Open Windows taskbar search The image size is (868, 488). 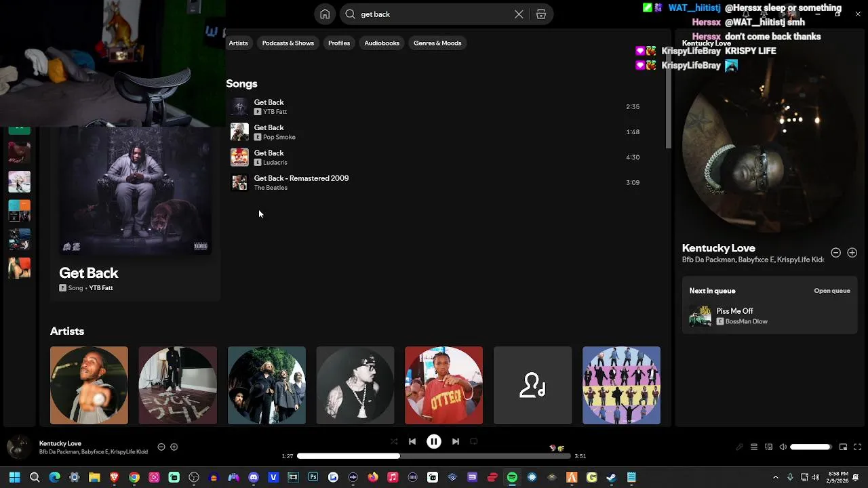coord(35,477)
